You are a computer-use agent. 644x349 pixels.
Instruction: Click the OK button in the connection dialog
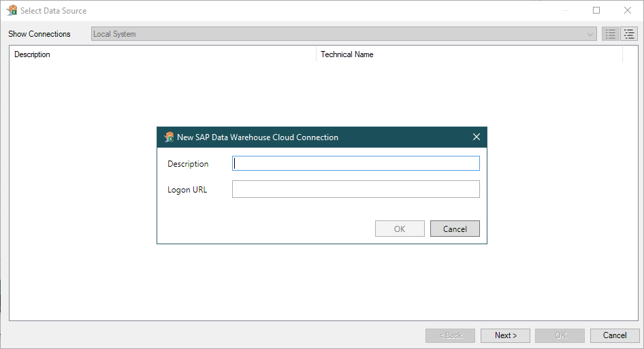[400, 229]
